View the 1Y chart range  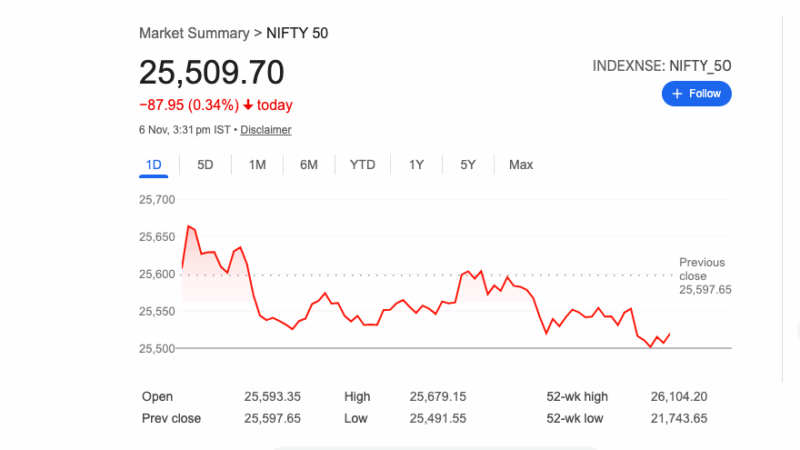(416, 165)
